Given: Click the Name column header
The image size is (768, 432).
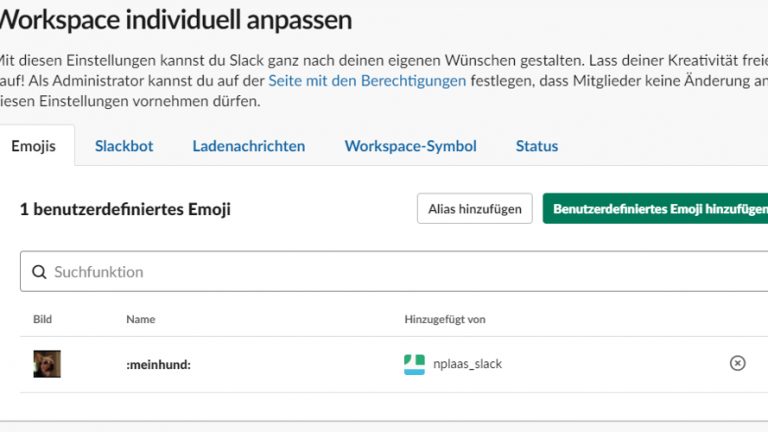Looking at the screenshot, I should point(140,319).
